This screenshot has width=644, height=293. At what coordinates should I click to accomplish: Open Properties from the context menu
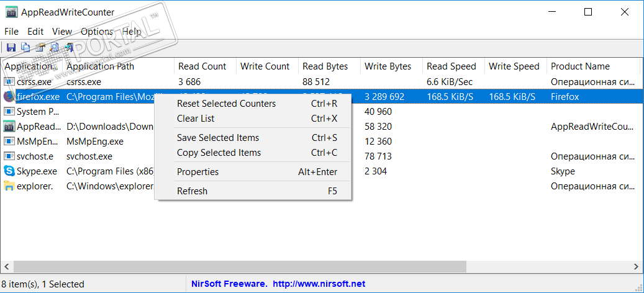(x=197, y=172)
